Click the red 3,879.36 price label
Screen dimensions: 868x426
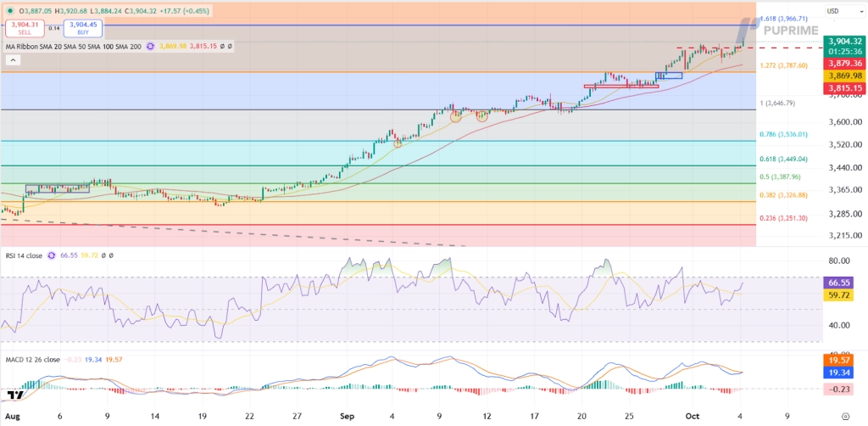(843, 63)
